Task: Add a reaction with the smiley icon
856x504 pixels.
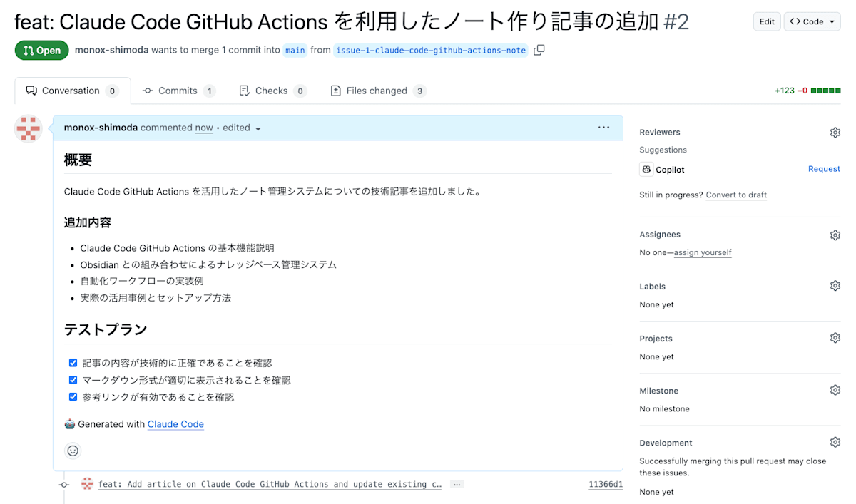Action: (x=73, y=451)
